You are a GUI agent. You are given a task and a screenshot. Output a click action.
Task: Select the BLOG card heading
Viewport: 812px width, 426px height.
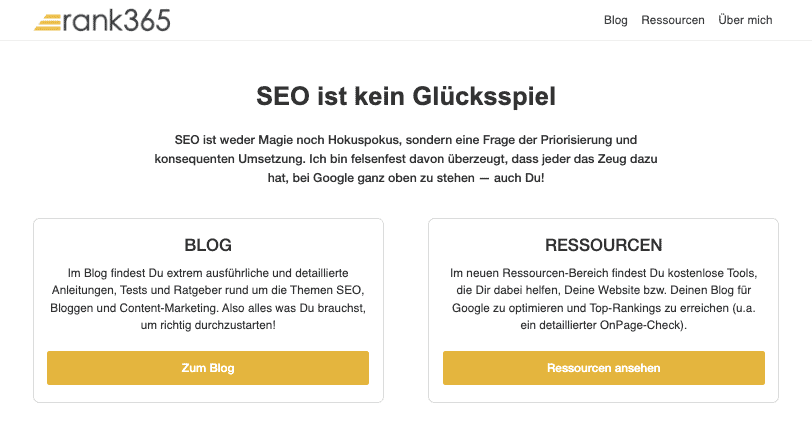click(208, 245)
